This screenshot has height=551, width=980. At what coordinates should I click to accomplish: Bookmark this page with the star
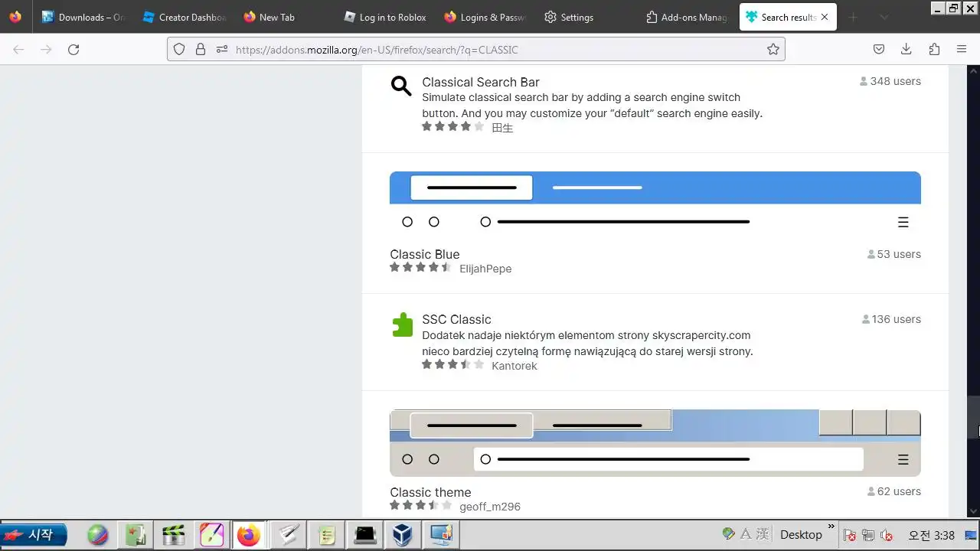click(773, 50)
